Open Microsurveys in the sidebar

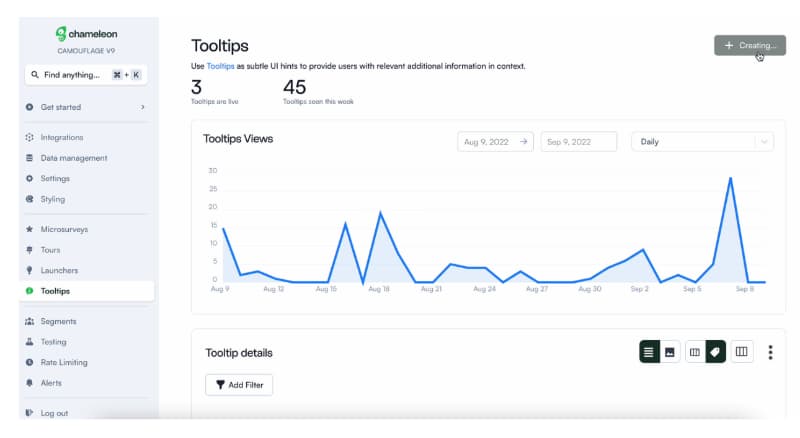point(64,229)
